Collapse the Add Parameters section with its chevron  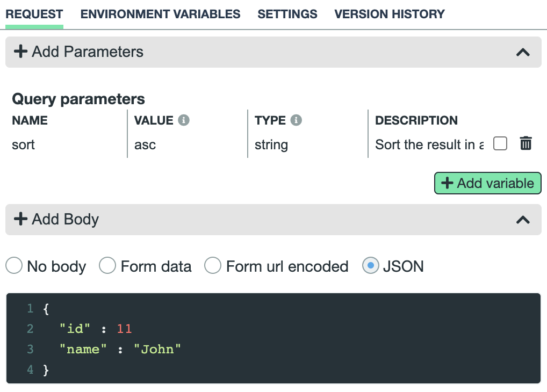(x=522, y=52)
